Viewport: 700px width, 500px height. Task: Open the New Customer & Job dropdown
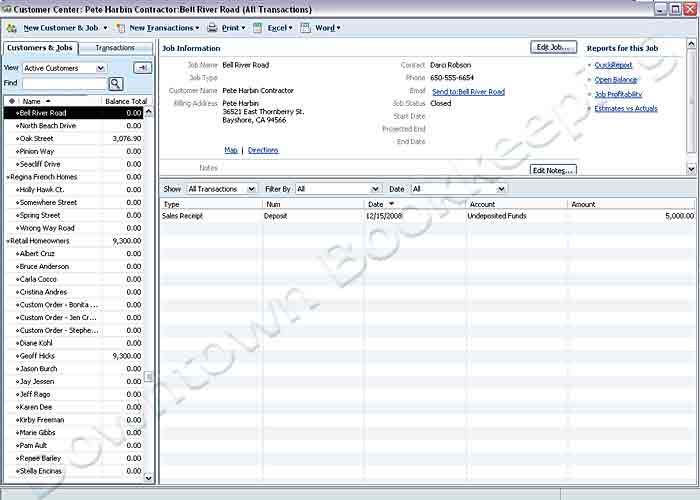click(x=105, y=28)
